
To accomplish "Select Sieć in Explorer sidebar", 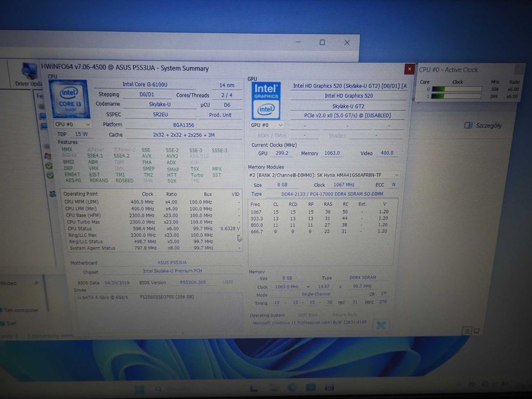I will (9, 324).
